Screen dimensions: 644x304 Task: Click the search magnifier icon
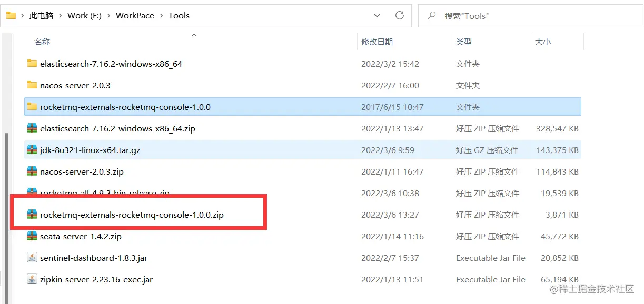click(432, 16)
